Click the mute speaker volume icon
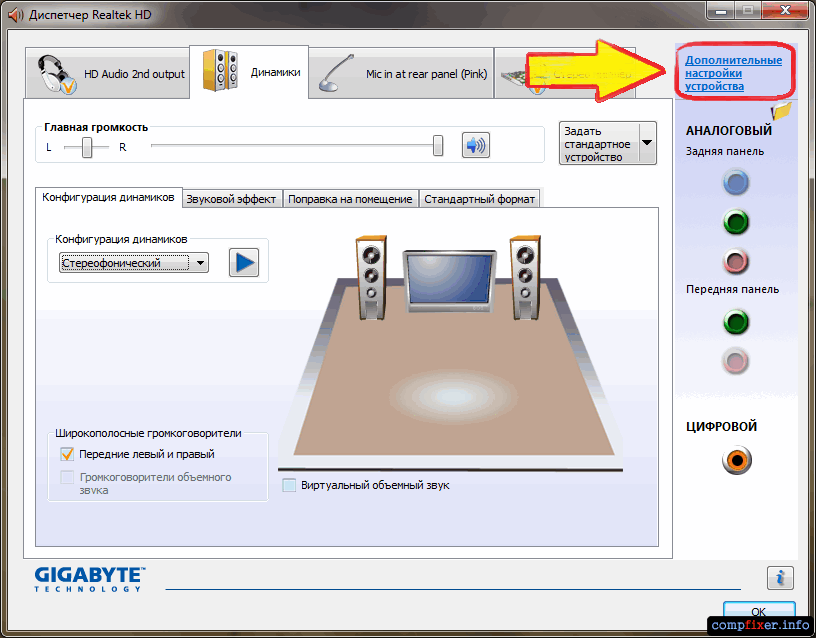816x638 pixels. click(475, 146)
